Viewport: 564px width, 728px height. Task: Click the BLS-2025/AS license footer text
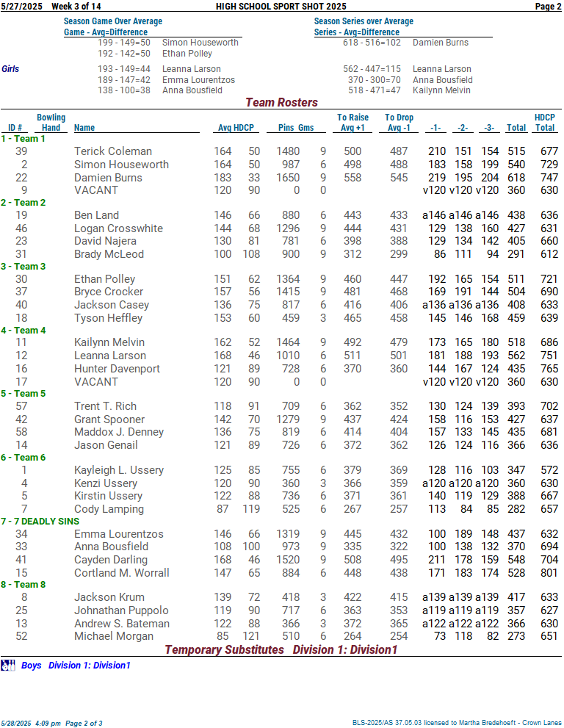(457, 723)
